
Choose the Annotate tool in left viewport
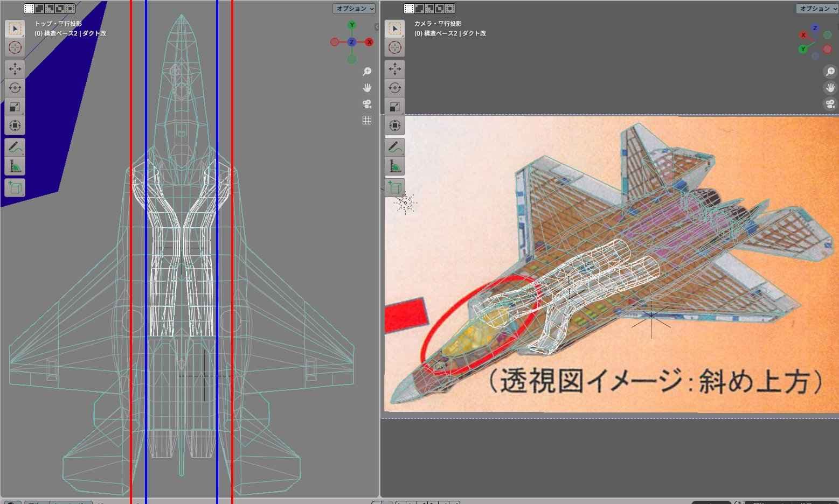[15, 147]
